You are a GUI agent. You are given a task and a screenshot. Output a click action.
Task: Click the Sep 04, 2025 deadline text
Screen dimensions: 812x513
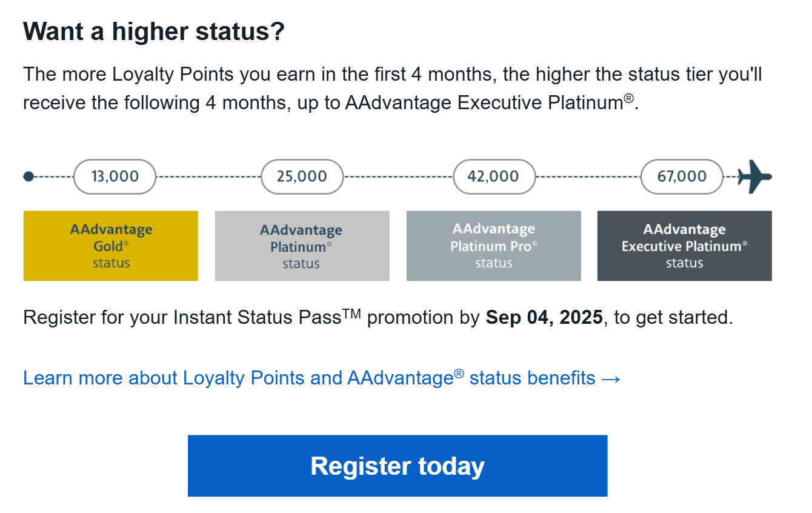pos(544,317)
